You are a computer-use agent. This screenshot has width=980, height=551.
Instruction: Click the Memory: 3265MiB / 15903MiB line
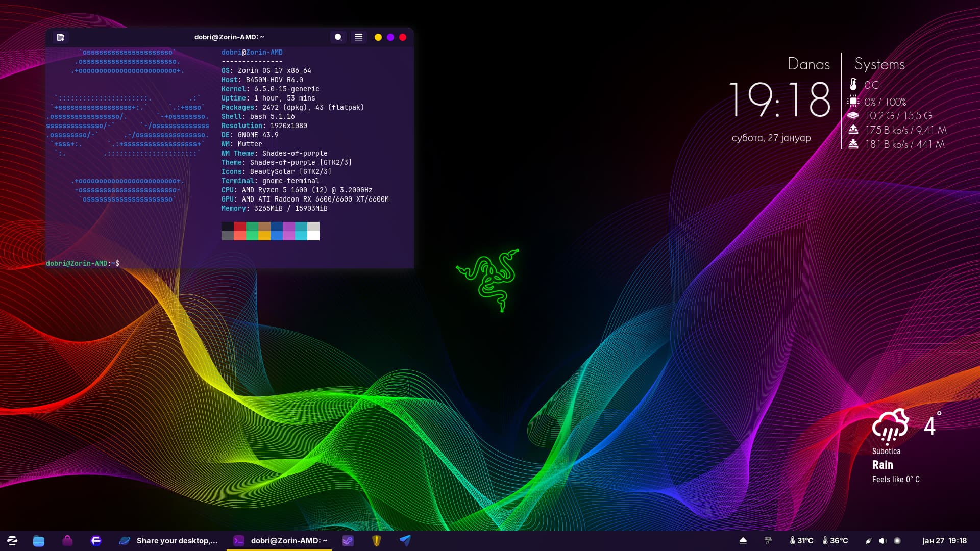point(275,209)
